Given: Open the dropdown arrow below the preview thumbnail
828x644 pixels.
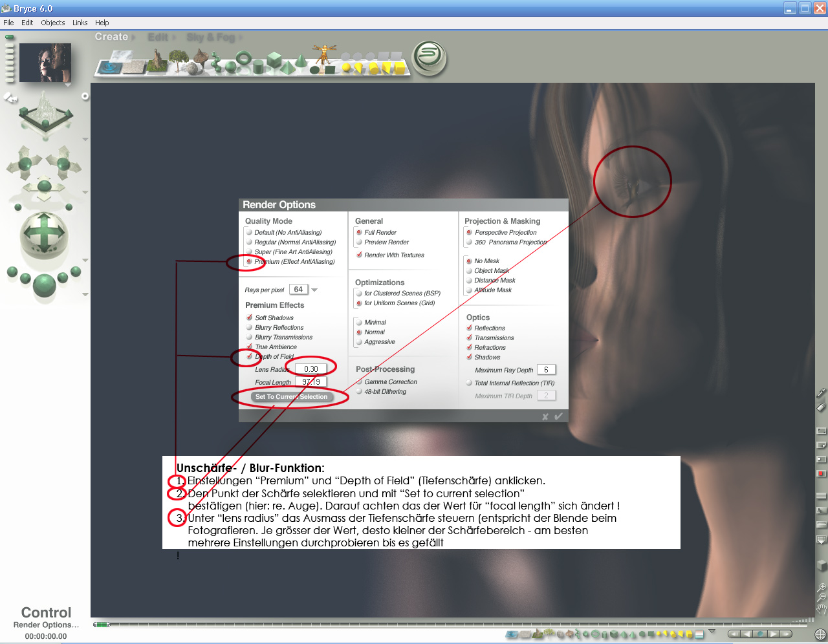Looking at the screenshot, I should click(x=68, y=85).
